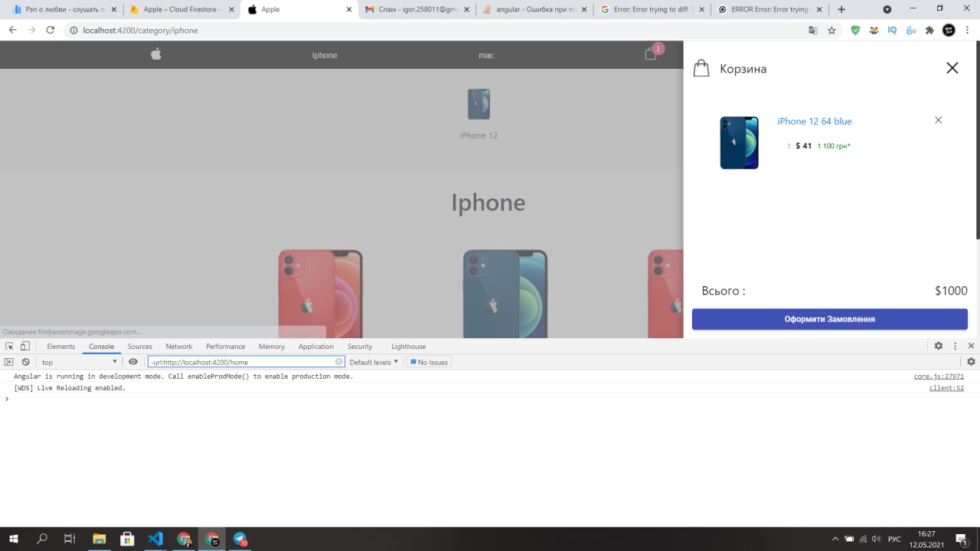Select the iPhone 12 subcategory thumbnail
Image resolution: width=980 pixels, height=551 pixels.
tap(479, 104)
